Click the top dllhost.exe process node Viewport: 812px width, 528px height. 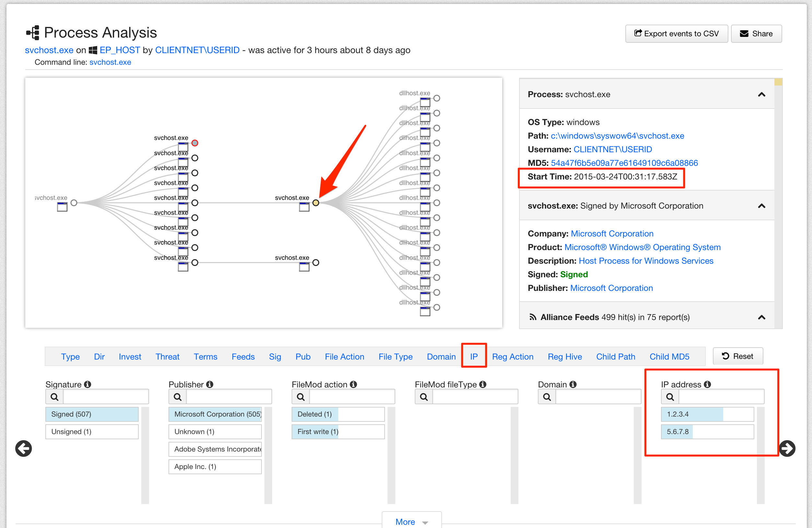point(437,98)
